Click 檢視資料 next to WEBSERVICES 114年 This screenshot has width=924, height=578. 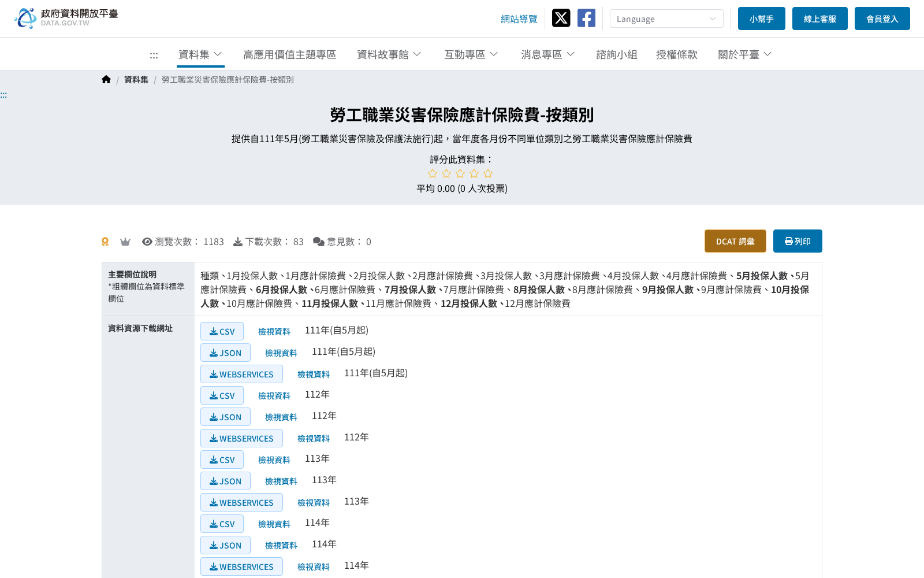click(314, 566)
